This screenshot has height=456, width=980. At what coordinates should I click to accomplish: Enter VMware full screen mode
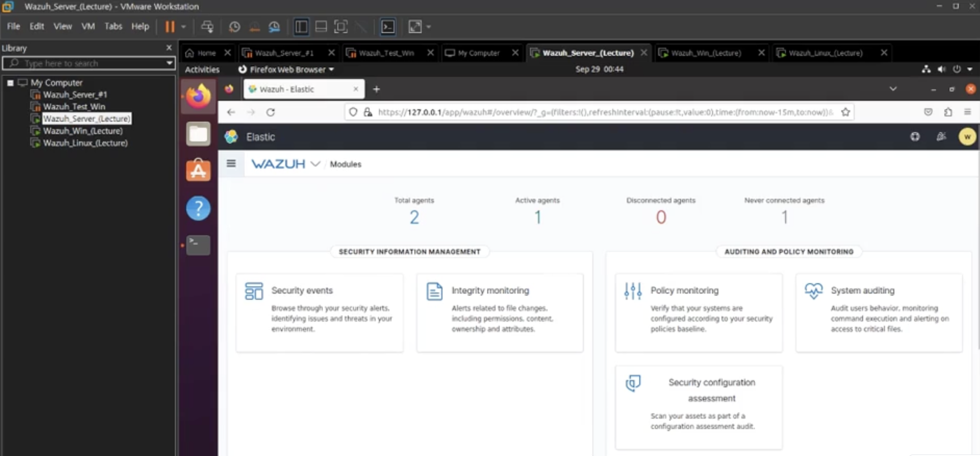341,27
